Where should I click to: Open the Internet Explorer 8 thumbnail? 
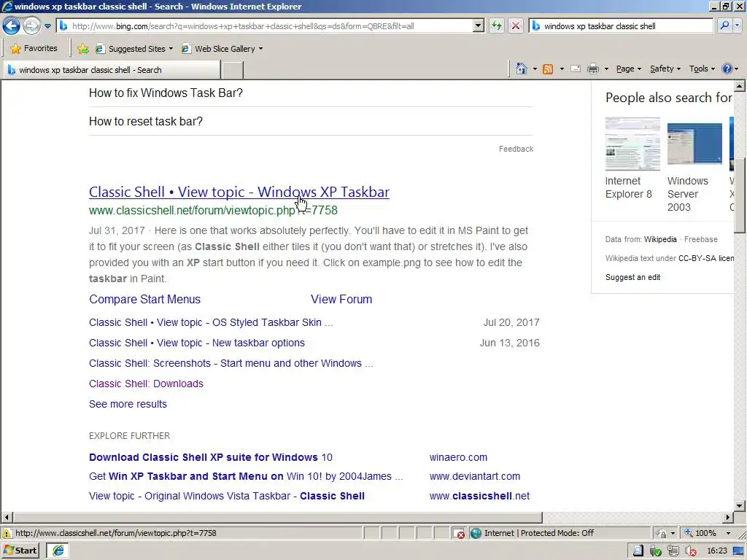pos(632,144)
